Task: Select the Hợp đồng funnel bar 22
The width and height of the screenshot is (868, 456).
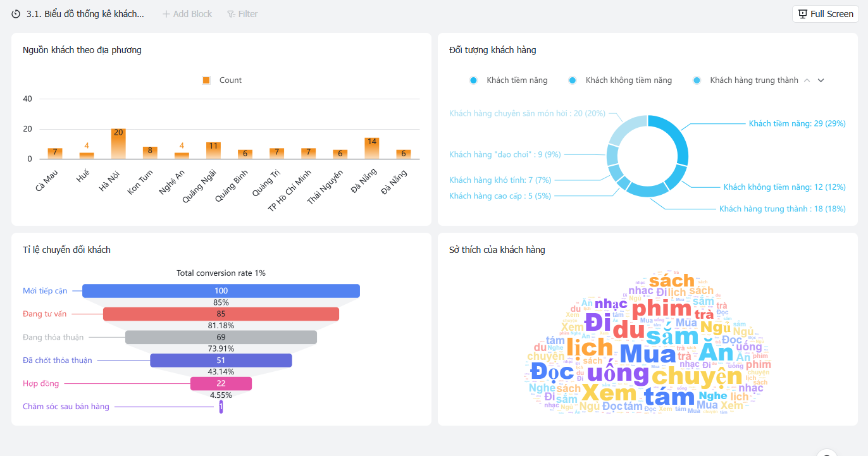Action: tap(221, 383)
